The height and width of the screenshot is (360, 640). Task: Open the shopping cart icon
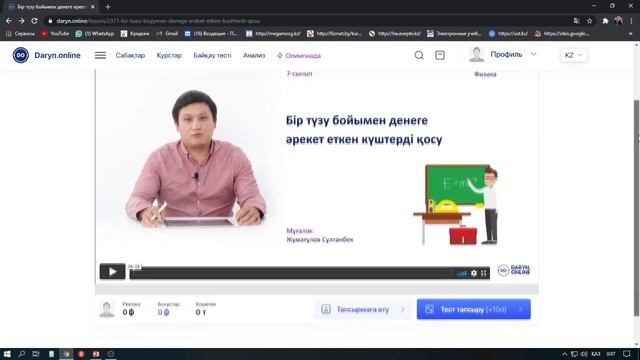440,55
